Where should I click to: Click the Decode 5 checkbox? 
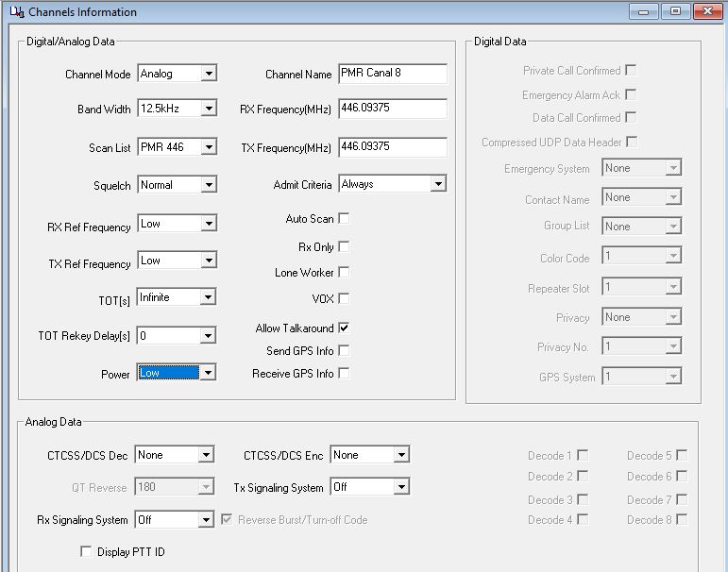coord(682,455)
